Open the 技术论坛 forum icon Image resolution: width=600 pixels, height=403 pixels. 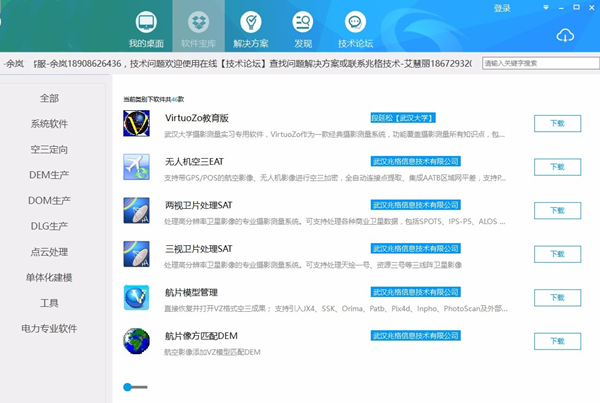pyautogui.click(x=354, y=22)
